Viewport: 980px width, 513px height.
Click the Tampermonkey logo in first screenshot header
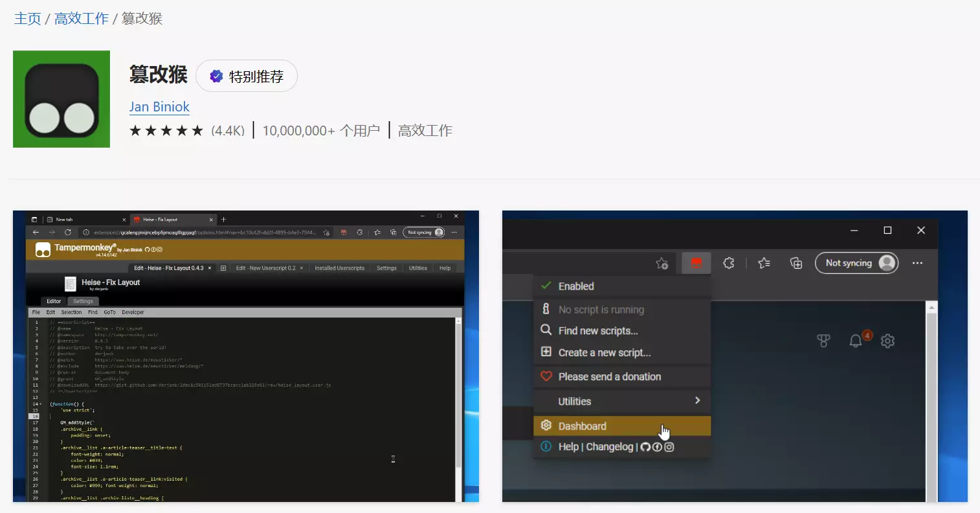point(43,249)
